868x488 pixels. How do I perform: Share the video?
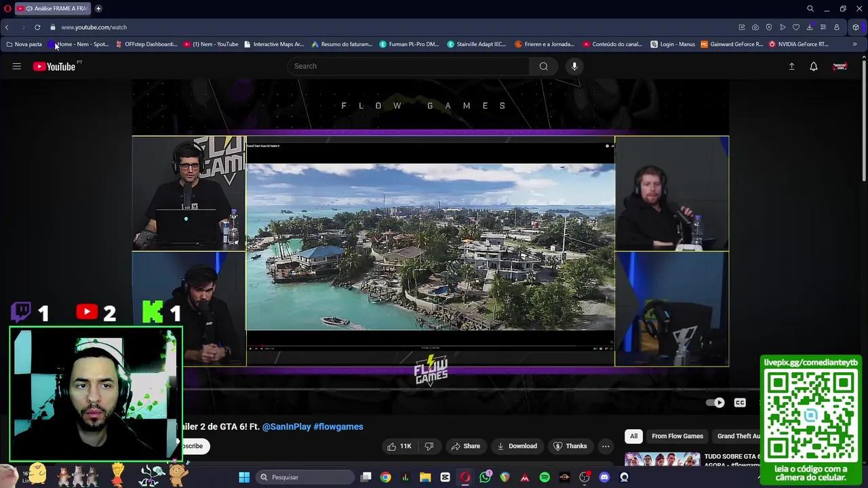tap(465, 446)
